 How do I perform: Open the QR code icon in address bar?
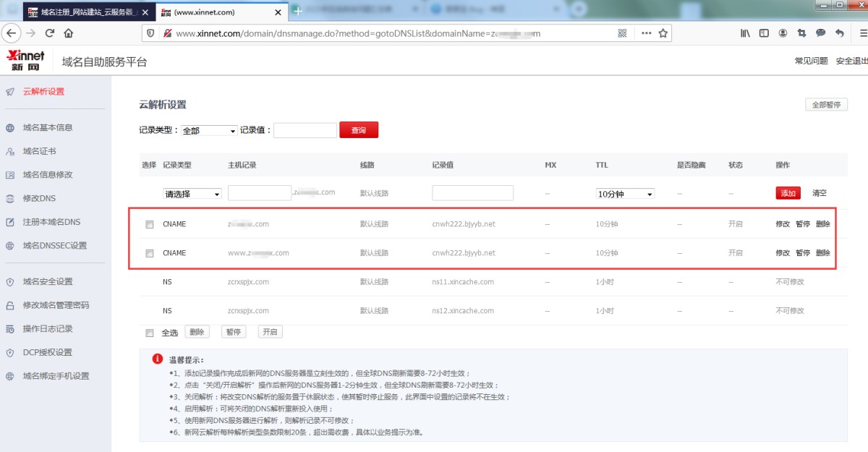[622, 33]
